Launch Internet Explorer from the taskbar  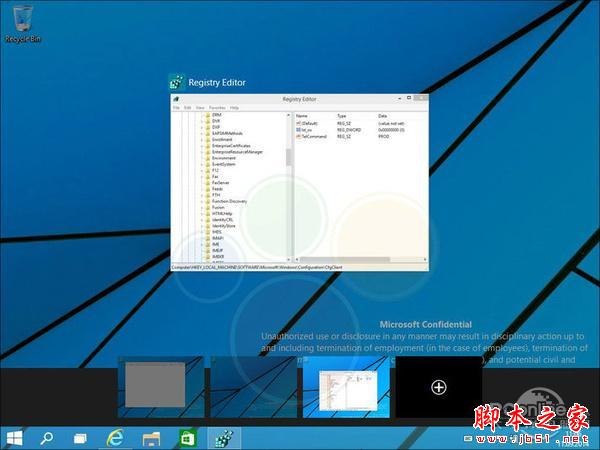[x=115, y=438]
